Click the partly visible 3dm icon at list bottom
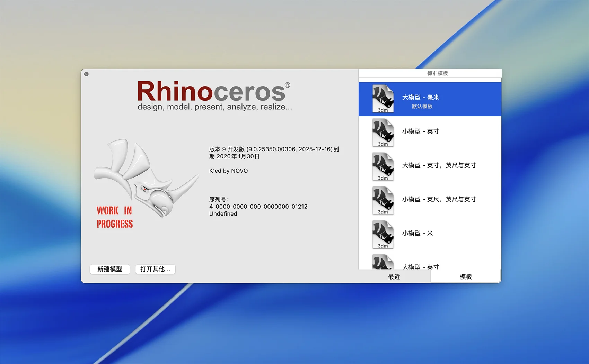The height and width of the screenshot is (364, 589). [383, 263]
